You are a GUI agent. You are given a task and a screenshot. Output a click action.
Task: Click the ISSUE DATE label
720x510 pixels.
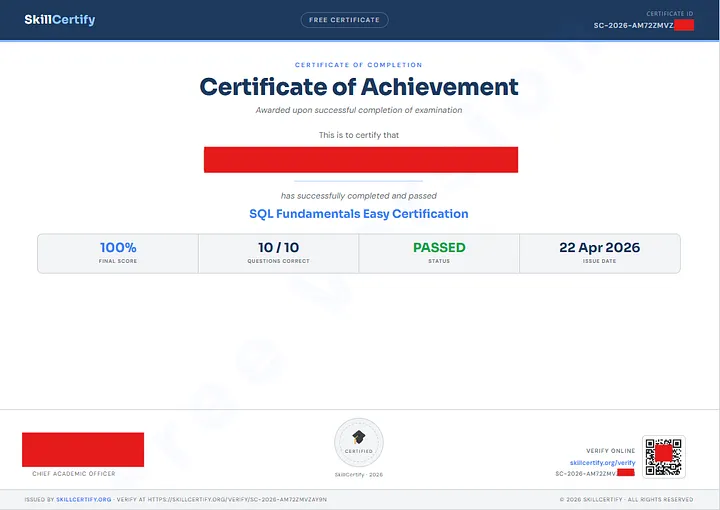[599, 261]
